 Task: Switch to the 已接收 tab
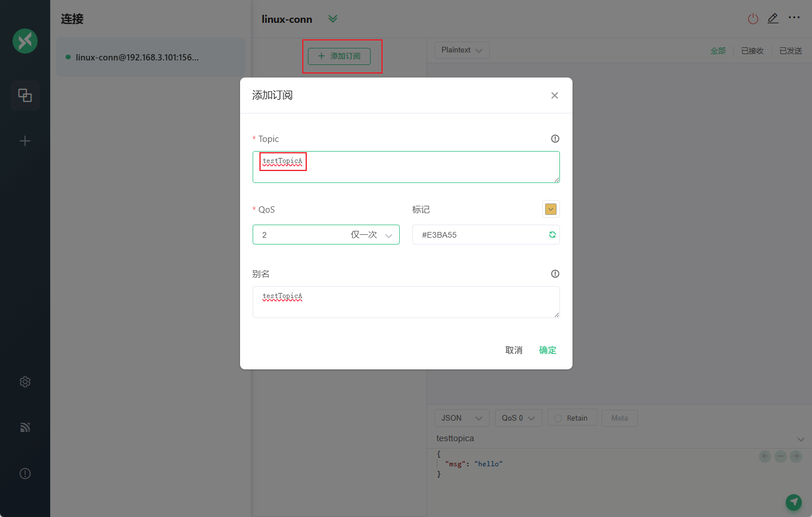752,51
